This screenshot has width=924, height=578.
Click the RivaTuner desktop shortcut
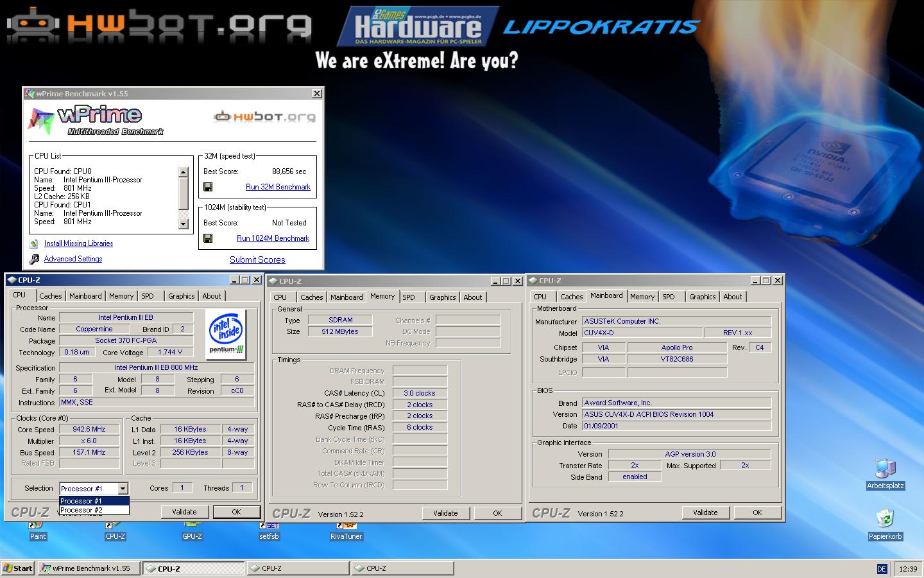tap(346, 530)
